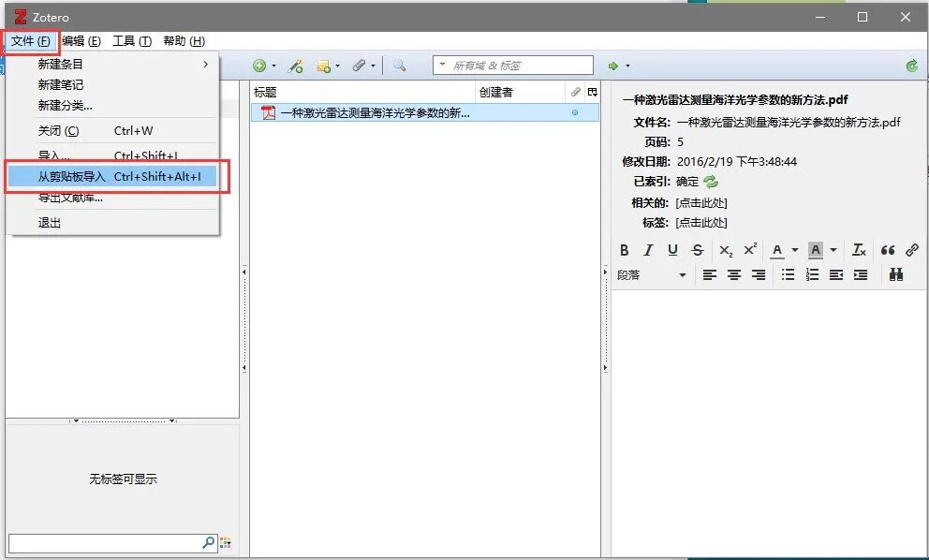Expand the 新建条目 submenu arrow
Screen dimensions: 929x560
point(206,64)
